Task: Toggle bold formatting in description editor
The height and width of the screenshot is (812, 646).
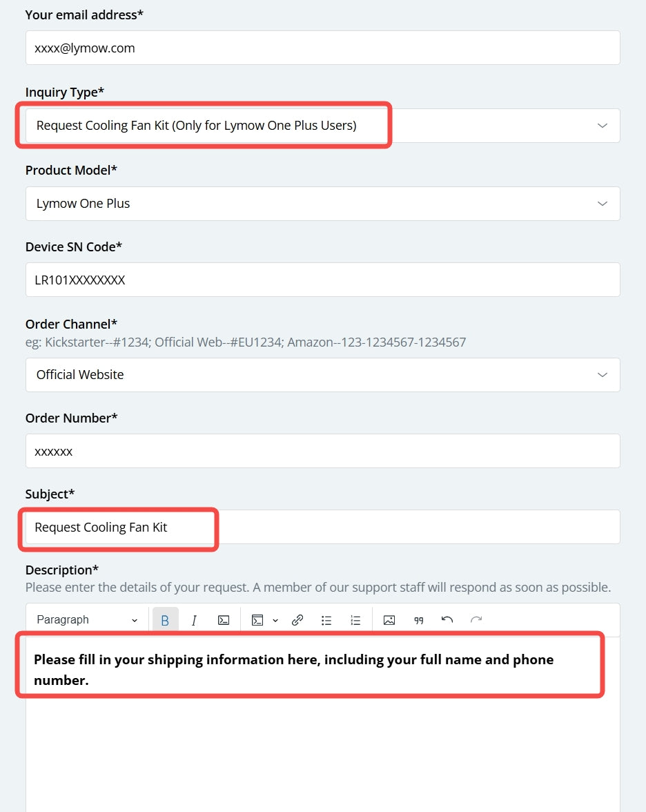Action: (x=165, y=620)
